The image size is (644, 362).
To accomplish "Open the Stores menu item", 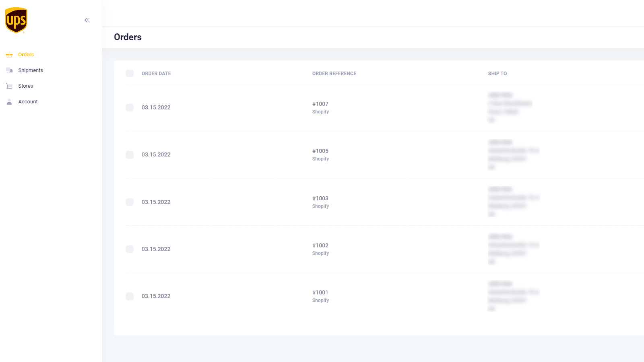I will point(26,86).
